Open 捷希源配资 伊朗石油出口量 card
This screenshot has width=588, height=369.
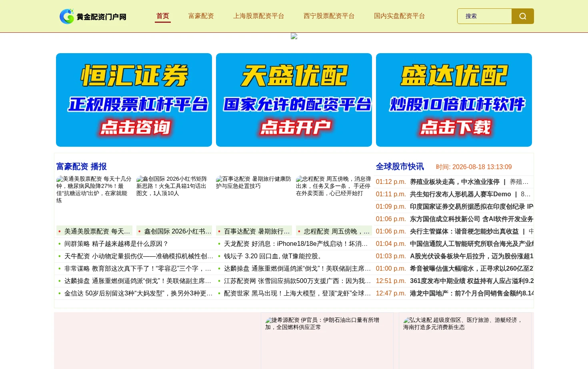coord(327,341)
